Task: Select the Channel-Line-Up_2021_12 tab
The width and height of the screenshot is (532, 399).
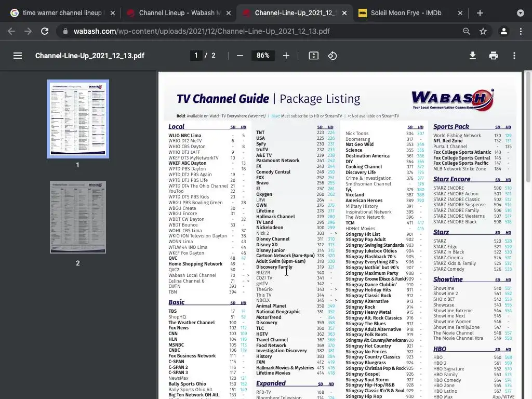Action: click(294, 13)
